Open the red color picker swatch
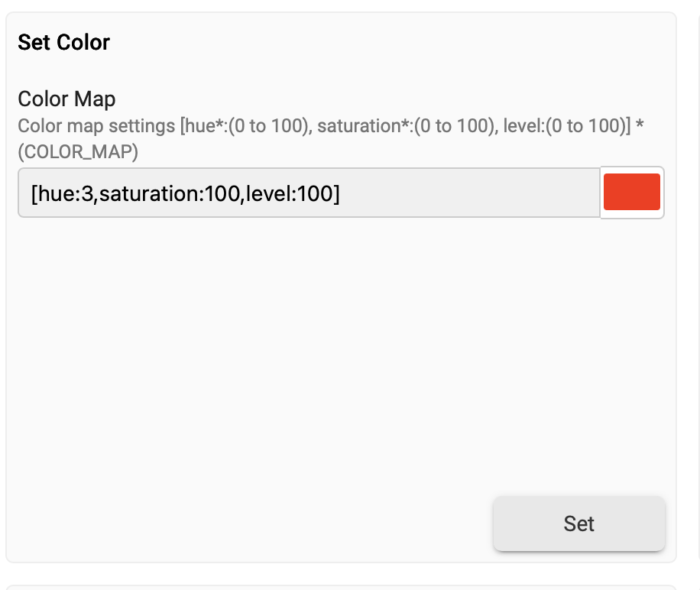This screenshot has height=590, width=700. tap(631, 192)
